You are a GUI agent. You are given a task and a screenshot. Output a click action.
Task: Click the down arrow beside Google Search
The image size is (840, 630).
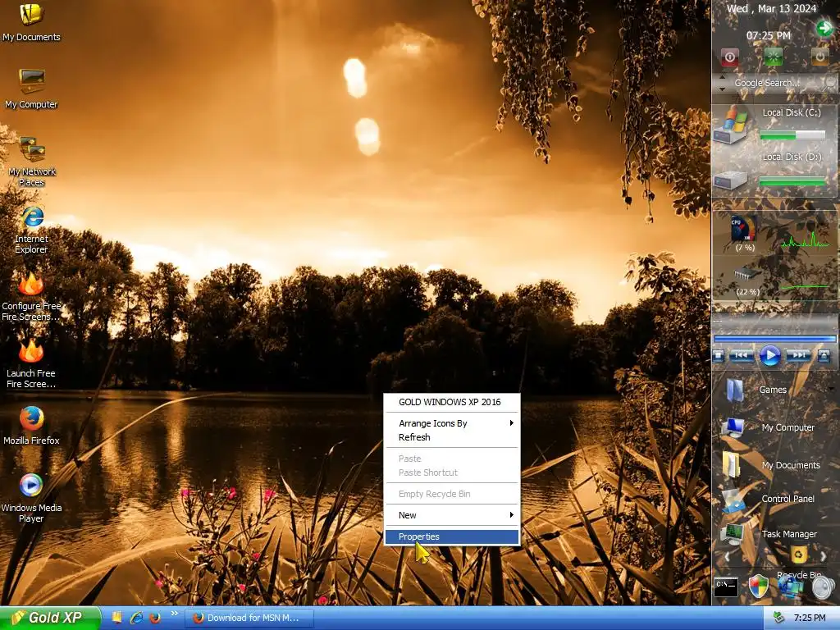point(722,89)
